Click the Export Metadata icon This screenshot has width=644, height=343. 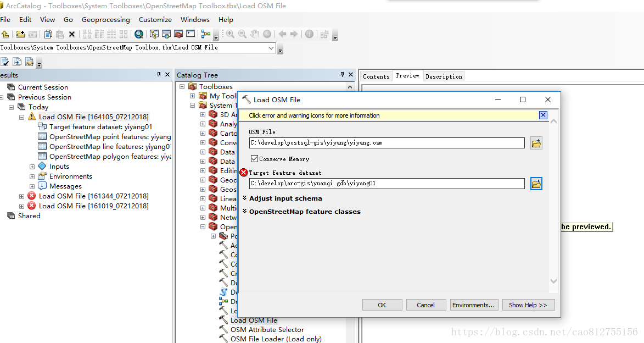click(x=29, y=62)
